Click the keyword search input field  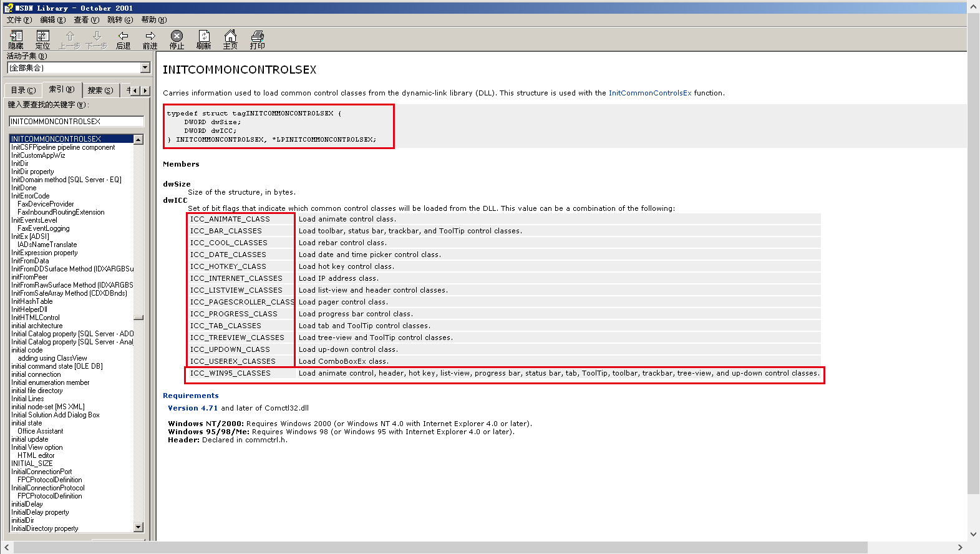tap(77, 122)
